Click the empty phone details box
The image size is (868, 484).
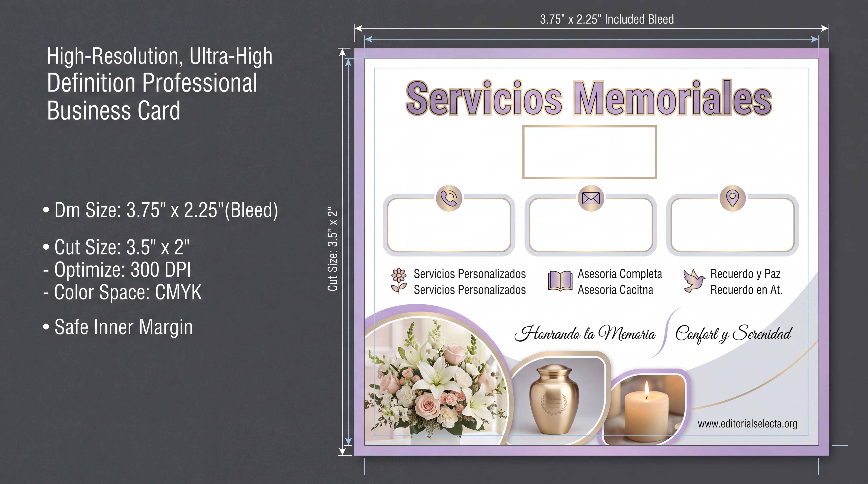[x=449, y=225]
